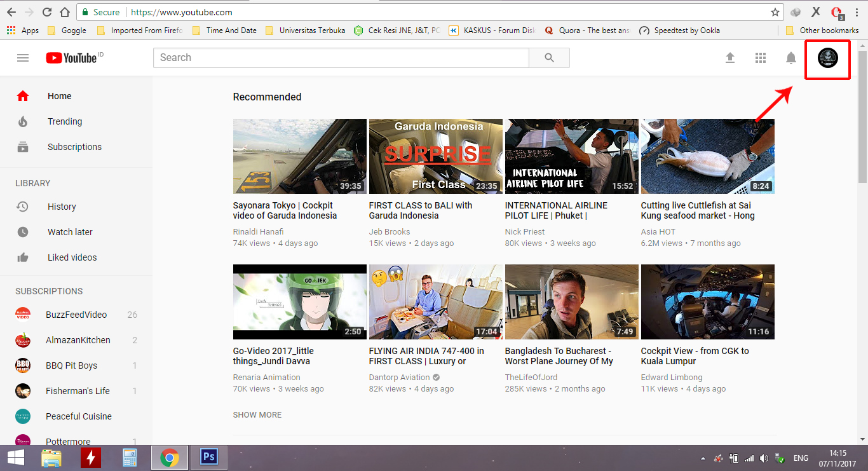Click SHOW MORE to expand recommendations
This screenshot has width=868, height=471.
pyautogui.click(x=257, y=414)
